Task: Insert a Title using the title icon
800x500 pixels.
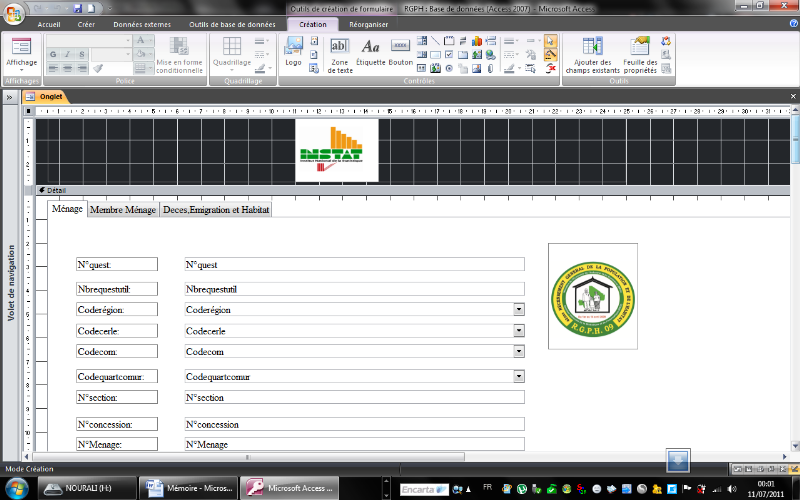Action: [314, 40]
